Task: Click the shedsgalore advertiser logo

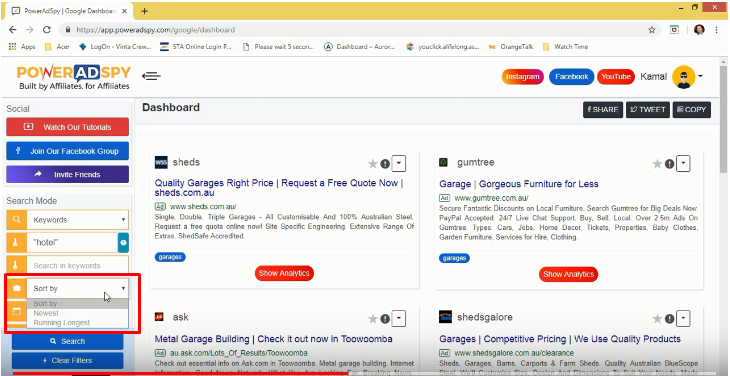Action: 446,317
